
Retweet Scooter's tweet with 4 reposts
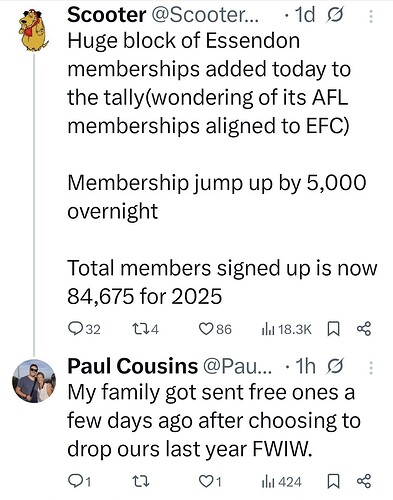(x=145, y=329)
